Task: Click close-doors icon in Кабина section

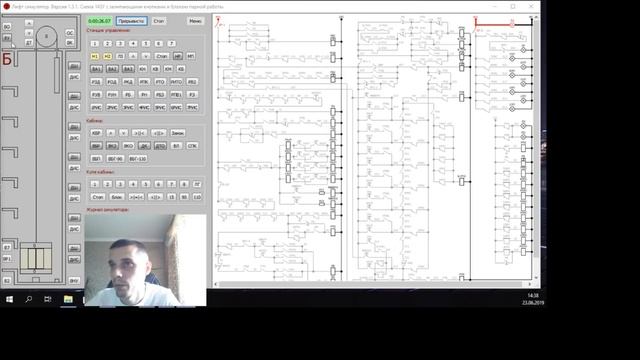Action: [139, 133]
